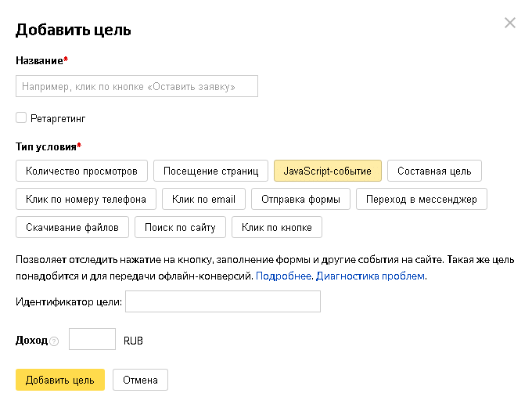The image size is (532, 404).
Task: Close the Добавить цель dialog
Action: pos(510,23)
